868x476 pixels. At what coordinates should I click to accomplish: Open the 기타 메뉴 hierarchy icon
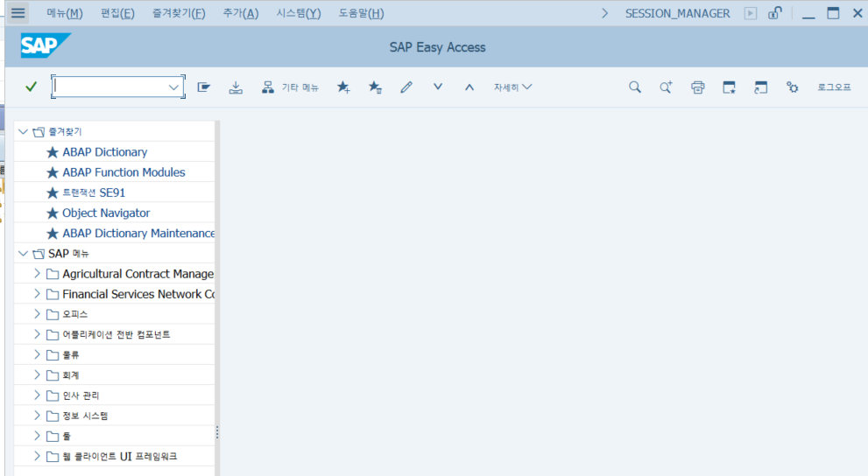[x=268, y=87]
